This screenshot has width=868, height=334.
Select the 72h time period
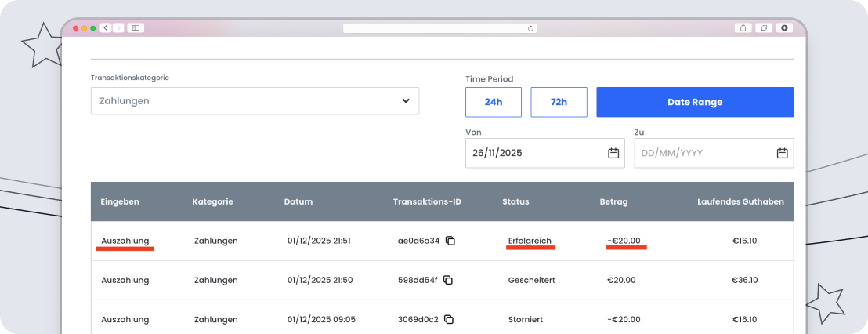[559, 102]
